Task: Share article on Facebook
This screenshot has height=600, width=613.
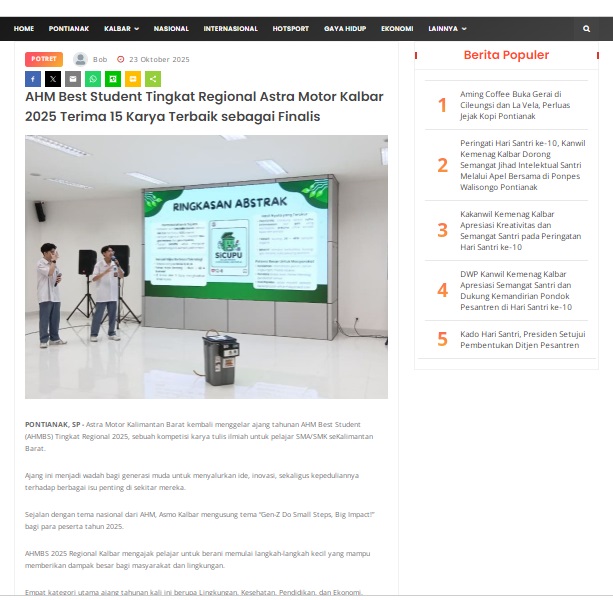Action: tap(33, 78)
